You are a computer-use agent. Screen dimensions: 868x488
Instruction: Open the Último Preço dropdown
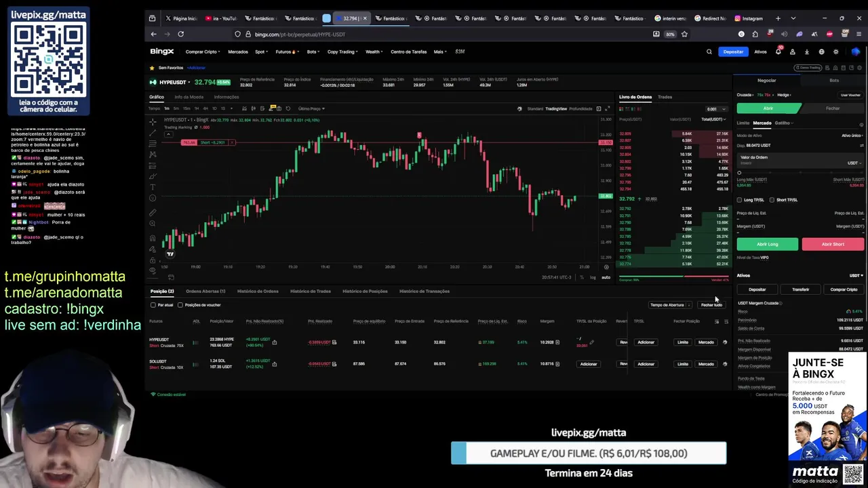pos(311,108)
